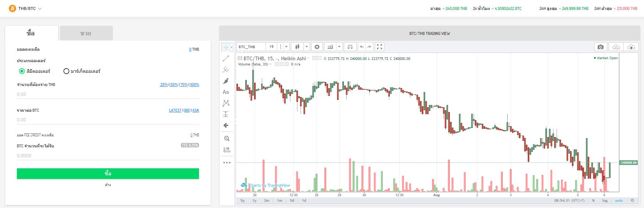
Task: Click the 50% amount link
Action: 174,85
